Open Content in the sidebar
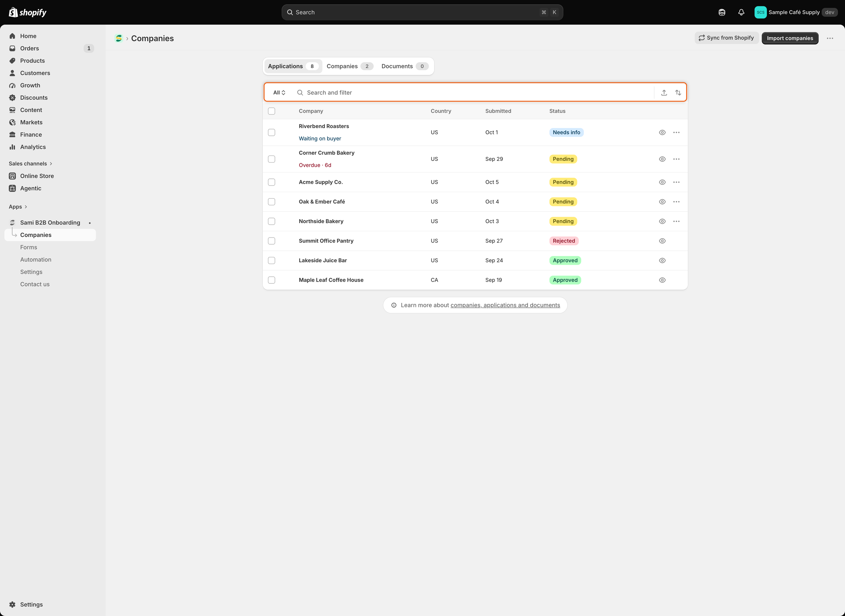Image resolution: width=845 pixels, height=616 pixels. (50, 110)
